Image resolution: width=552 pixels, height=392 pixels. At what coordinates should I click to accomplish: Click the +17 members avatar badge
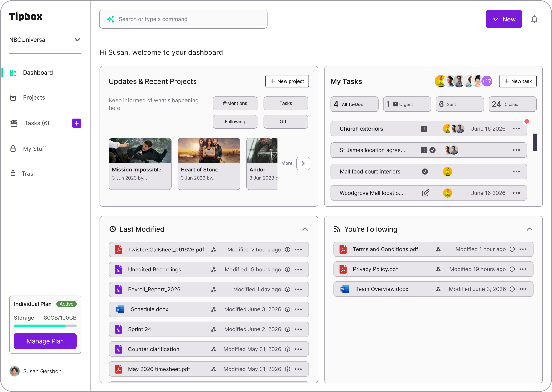click(x=486, y=81)
